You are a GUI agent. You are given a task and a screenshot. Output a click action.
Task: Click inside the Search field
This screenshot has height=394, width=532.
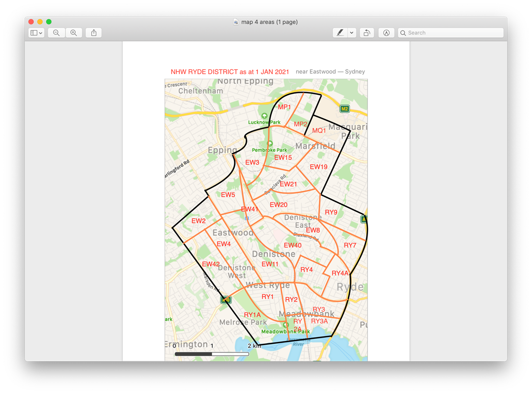451,33
